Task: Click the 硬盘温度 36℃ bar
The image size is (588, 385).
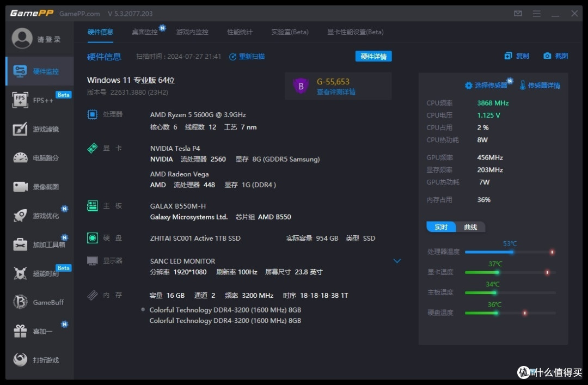Action: click(x=510, y=313)
